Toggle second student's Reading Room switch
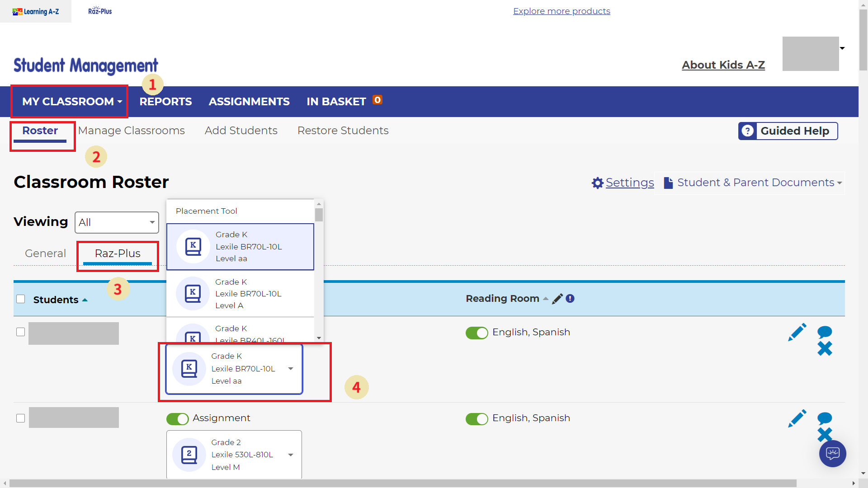This screenshot has width=868, height=488. [x=477, y=419]
